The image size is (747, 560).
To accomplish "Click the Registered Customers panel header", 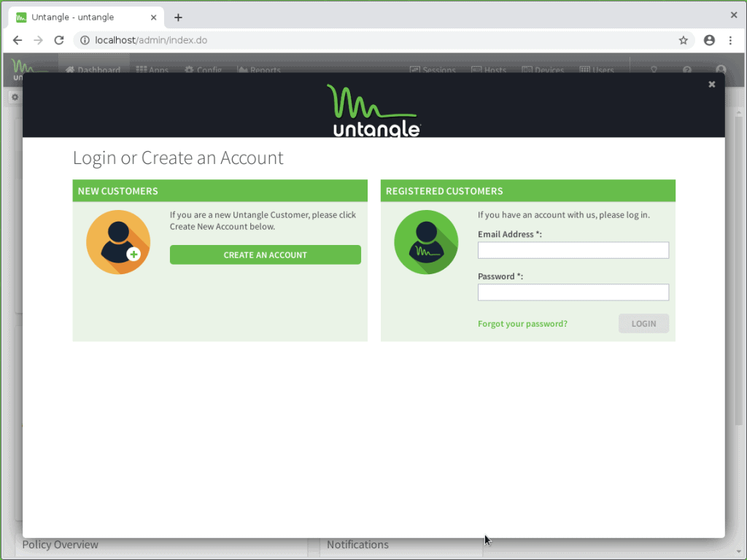I will pyautogui.click(x=528, y=191).
